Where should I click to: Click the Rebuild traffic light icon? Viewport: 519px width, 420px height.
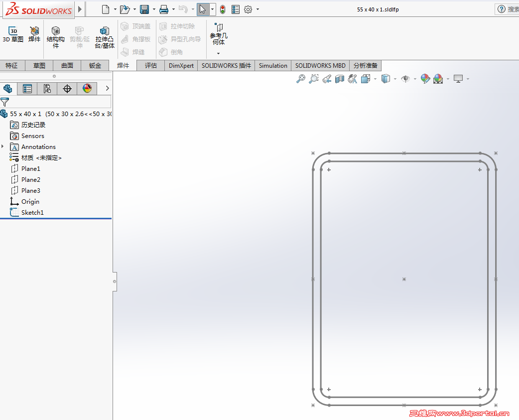pos(223,9)
